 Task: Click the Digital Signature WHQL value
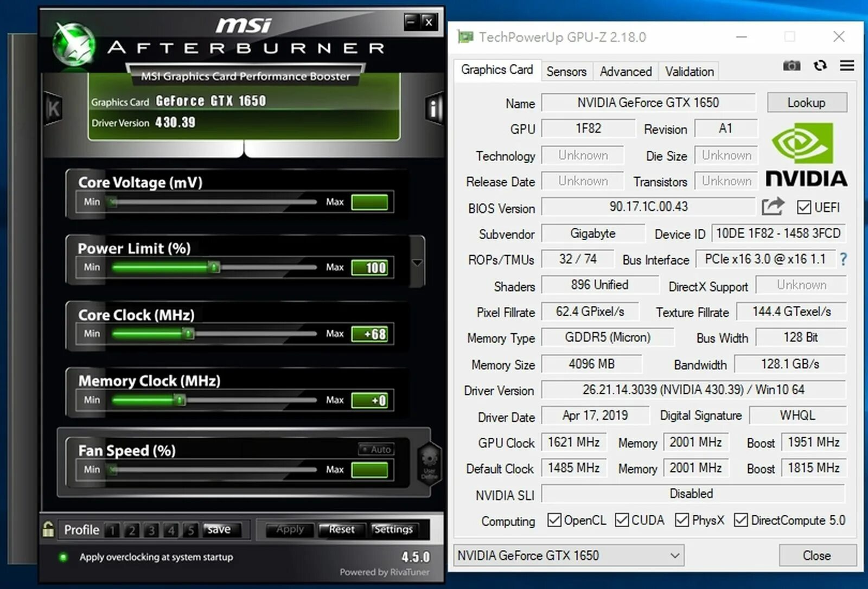click(x=797, y=415)
